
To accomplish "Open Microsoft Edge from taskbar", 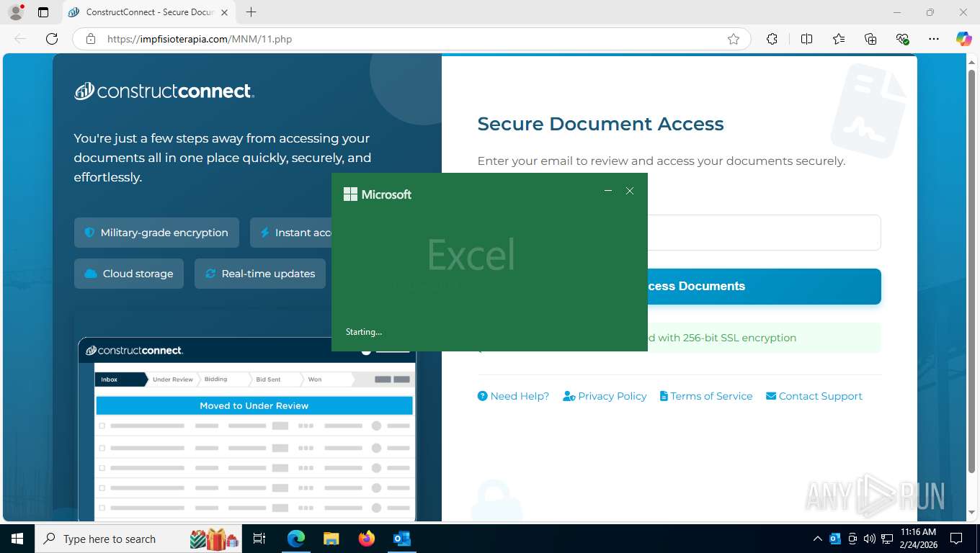I will click(x=296, y=539).
